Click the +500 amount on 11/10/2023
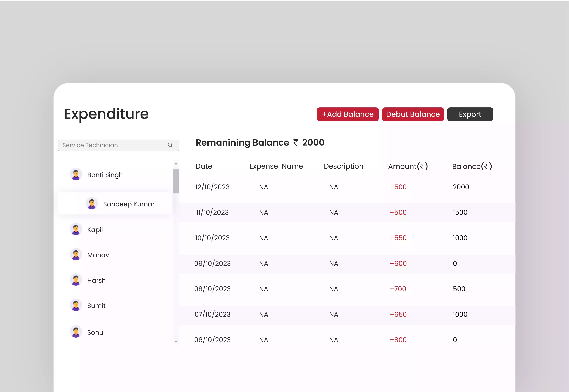 (x=398, y=212)
